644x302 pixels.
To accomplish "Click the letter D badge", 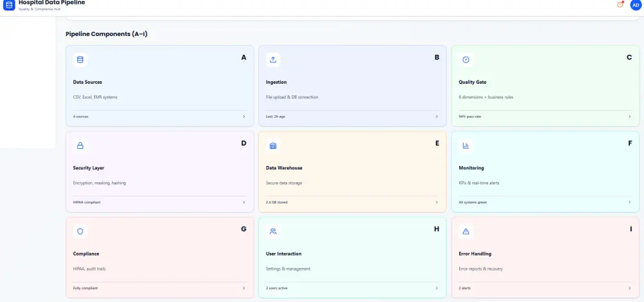I will 243,144.
